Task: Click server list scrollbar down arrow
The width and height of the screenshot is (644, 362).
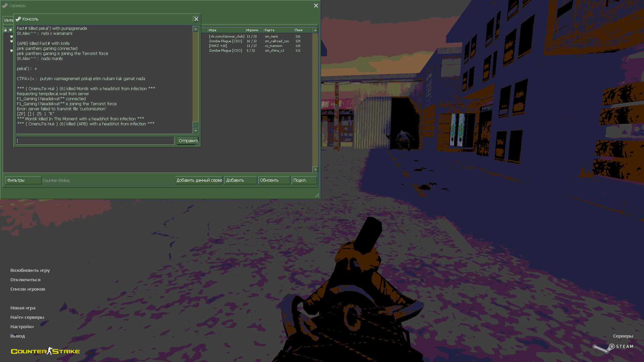Action: tap(315, 170)
